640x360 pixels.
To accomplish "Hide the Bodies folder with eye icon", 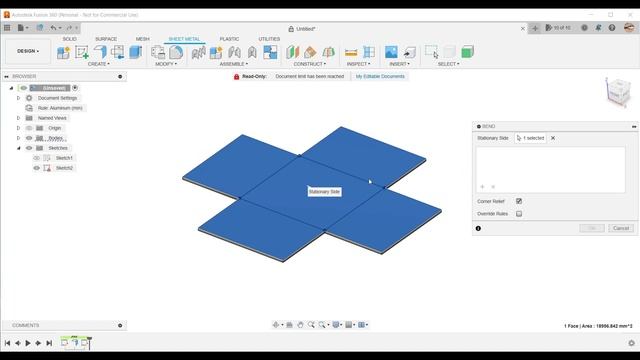I will tap(29, 138).
